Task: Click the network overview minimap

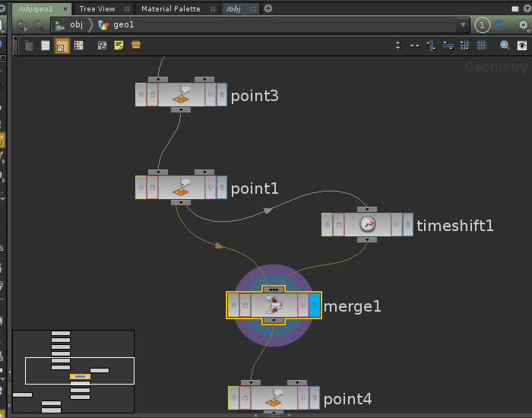Action: [73, 372]
